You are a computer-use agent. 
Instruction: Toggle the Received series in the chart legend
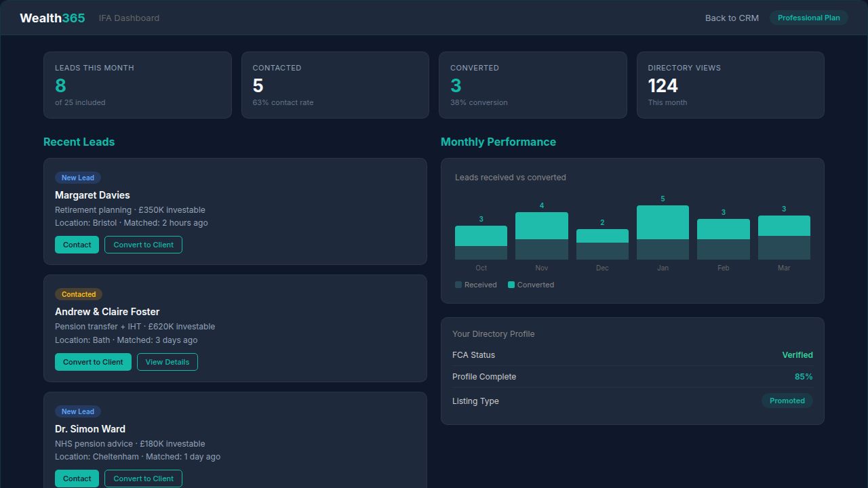(476, 285)
